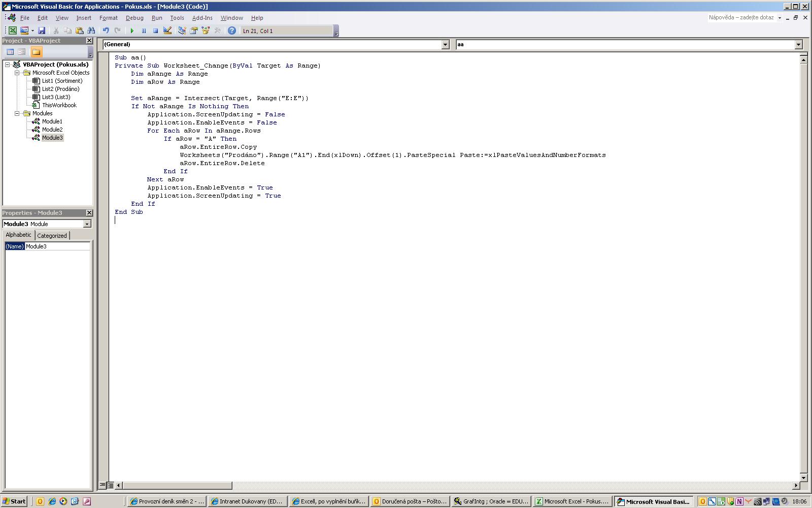Screen dimensions: 812x508
Task: Switch to Provozní deník směn taskbar button
Action: point(166,501)
